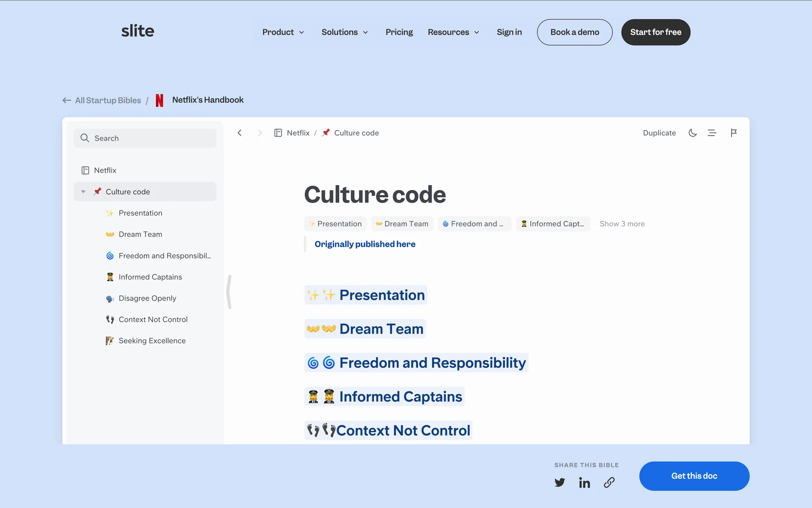Click the slite logo

pos(137,31)
